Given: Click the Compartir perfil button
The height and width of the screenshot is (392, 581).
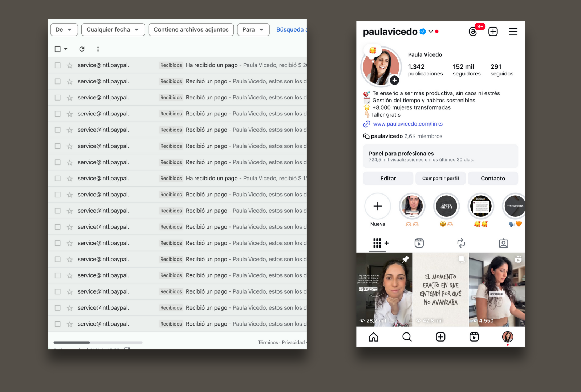Looking at the screenshot, I should click(440, 179).
